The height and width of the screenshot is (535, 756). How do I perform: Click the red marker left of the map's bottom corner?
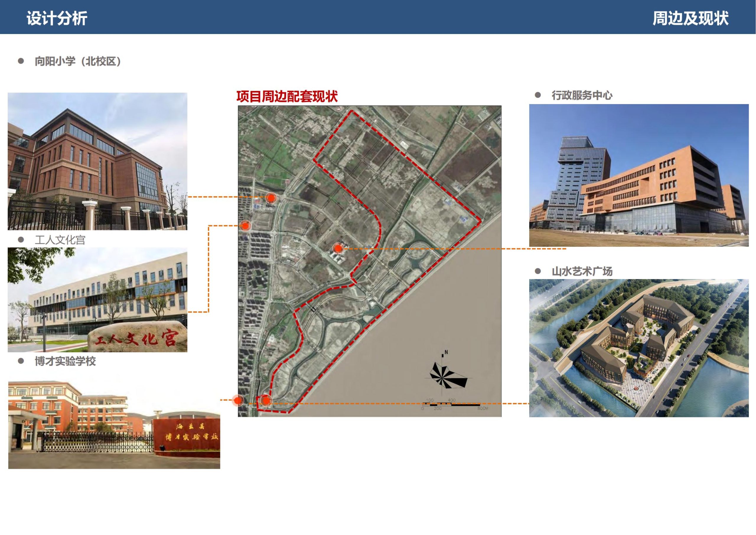[238, 400]
